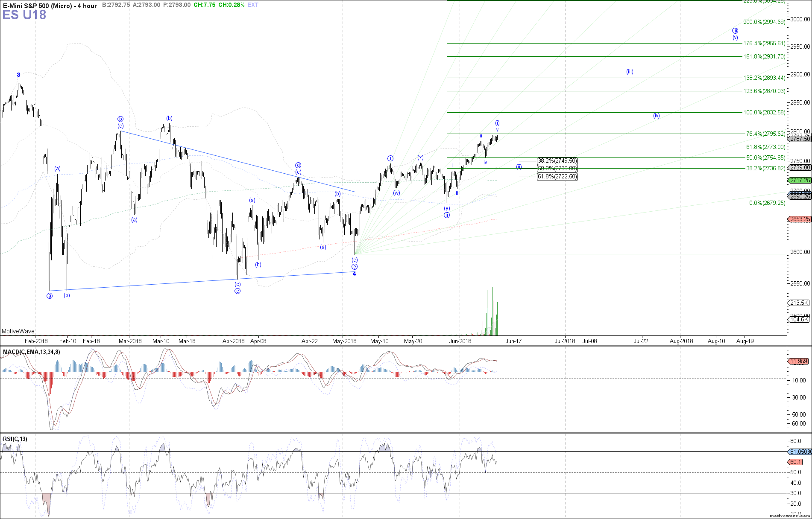This screenshot has height=519, width=812.
Task: Select the bold wave 4 label near the triangle end
Action: click(354, 274)
